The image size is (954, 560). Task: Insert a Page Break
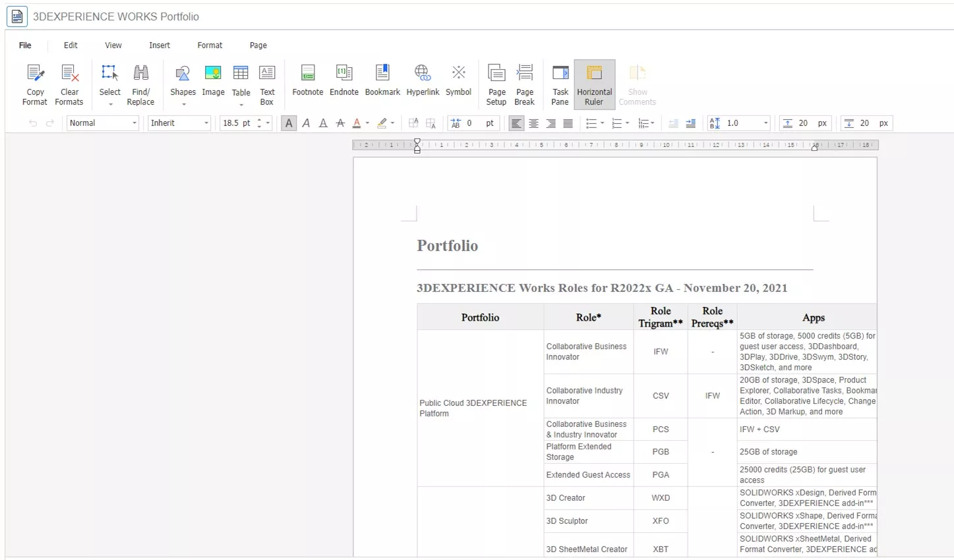pos(525,84)
